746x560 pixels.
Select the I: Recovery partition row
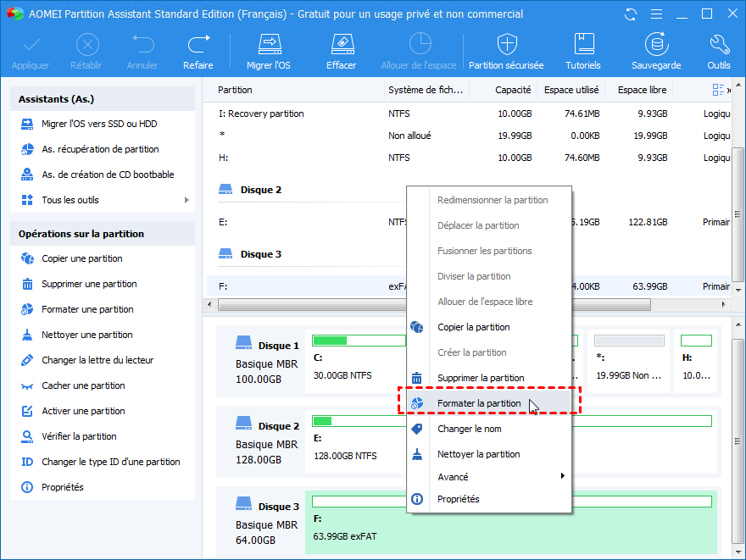coord(260,114)
